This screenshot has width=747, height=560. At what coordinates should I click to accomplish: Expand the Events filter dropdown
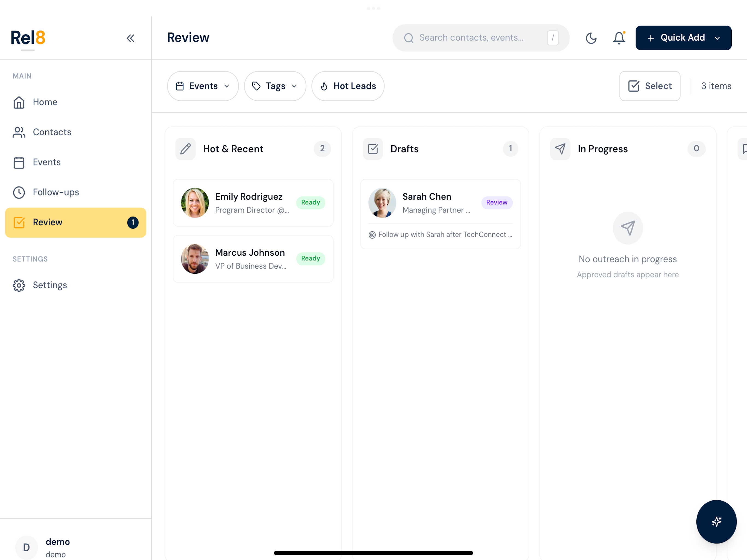[x=203, y=86]
